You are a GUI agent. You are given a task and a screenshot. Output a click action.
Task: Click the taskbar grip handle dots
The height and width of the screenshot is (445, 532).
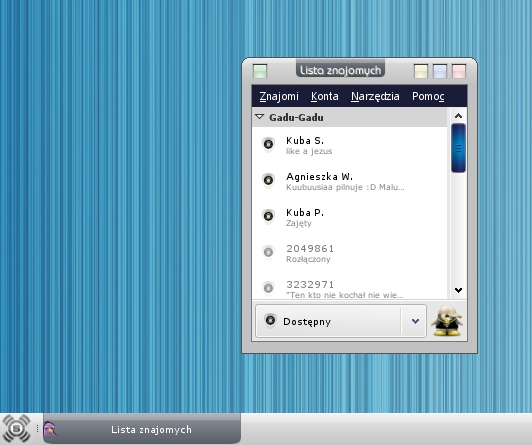point(37,429)
